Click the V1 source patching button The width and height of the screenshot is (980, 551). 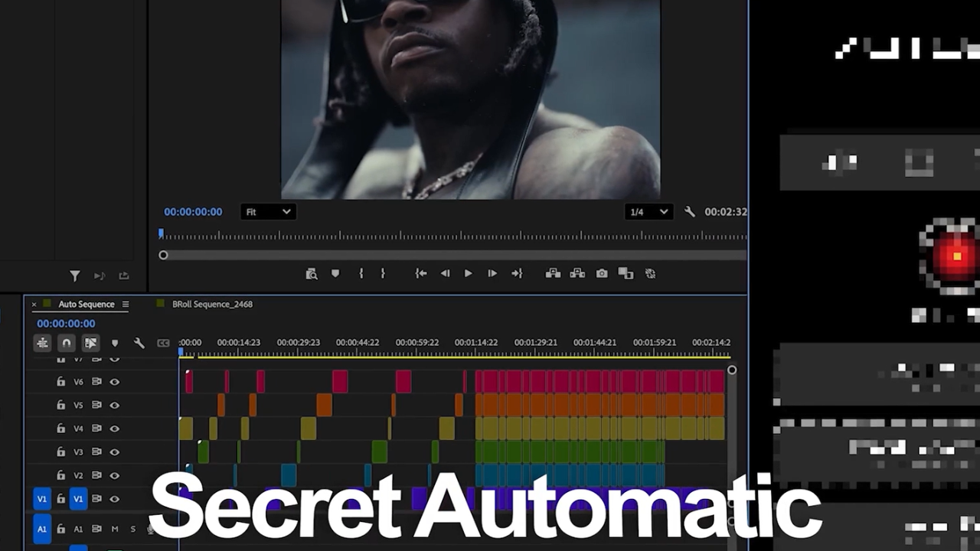click(42, 499)
